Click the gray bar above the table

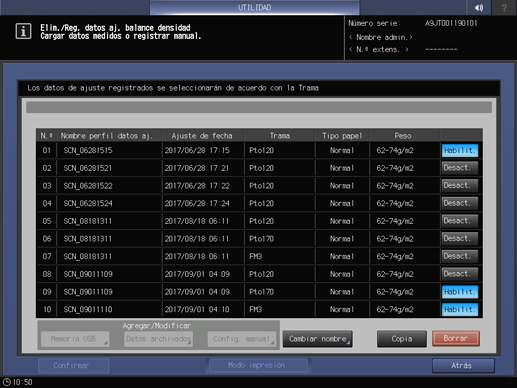point(259,107)
